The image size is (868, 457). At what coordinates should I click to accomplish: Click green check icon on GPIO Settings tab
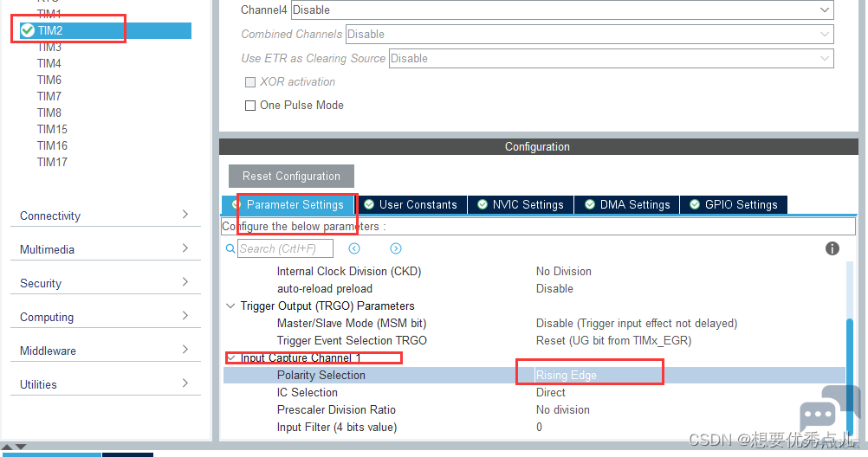[695, 205]
